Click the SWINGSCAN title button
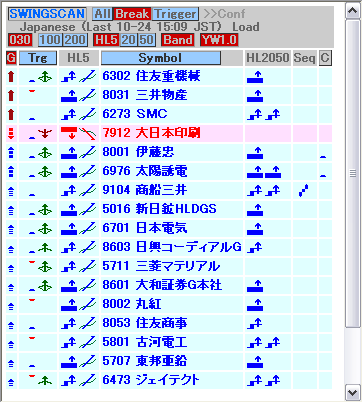 point(47,14)
